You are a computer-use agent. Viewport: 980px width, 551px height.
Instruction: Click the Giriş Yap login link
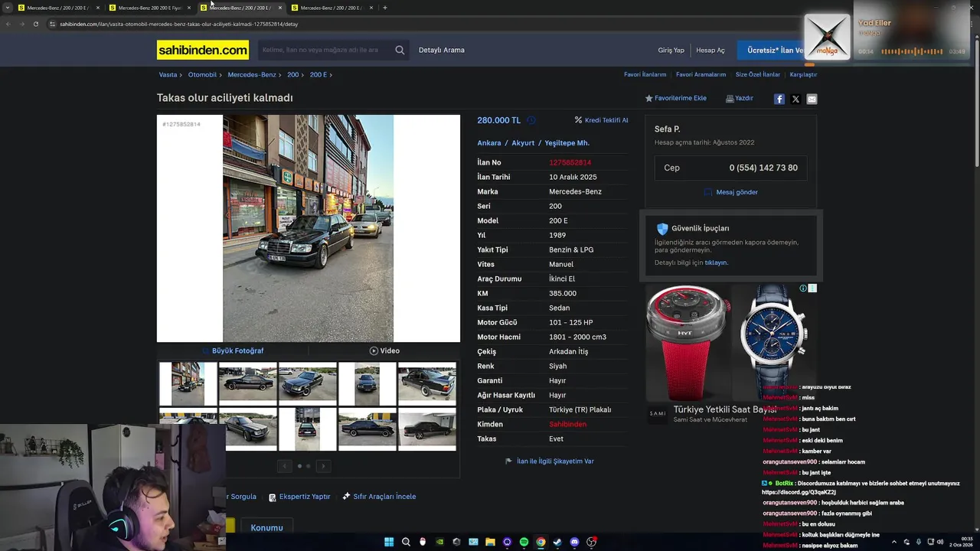point(671,50)
